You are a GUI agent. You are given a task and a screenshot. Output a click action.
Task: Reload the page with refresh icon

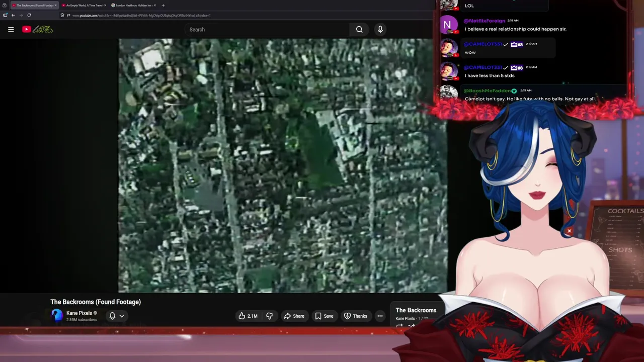(x=29, y=15)
